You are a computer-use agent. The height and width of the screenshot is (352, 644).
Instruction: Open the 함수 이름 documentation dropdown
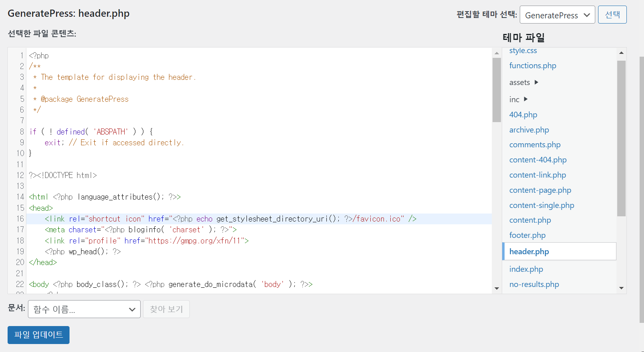tap(84, 309)
